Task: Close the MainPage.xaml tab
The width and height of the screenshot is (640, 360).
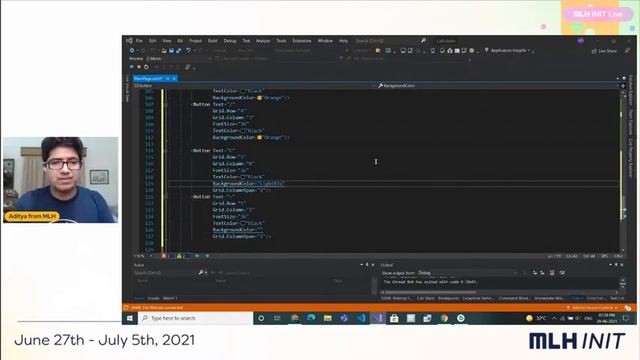Action: coord(174,78)
